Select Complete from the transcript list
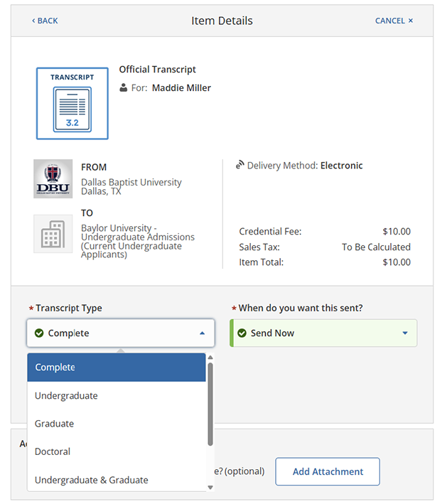The image size is (447, 504). coord(117,368)
